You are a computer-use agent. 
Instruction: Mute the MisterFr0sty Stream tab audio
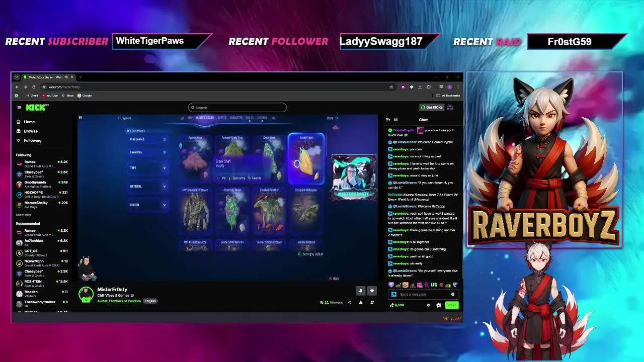pyautogui.click(x=66, y=77)
